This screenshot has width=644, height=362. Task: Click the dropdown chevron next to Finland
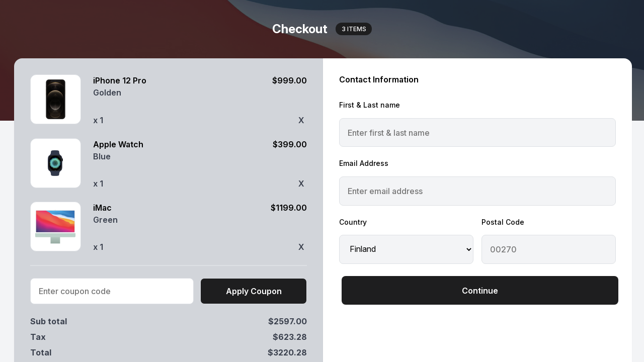pos(465,249)
